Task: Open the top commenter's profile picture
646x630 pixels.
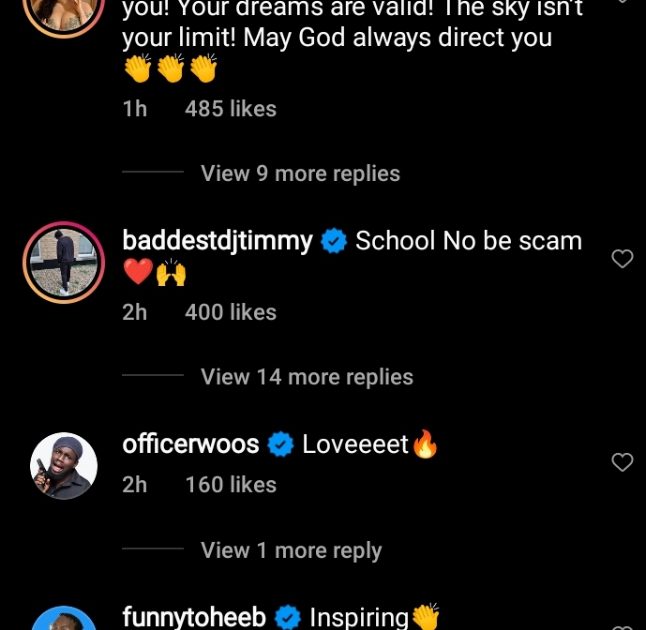Action: [65, 10]
